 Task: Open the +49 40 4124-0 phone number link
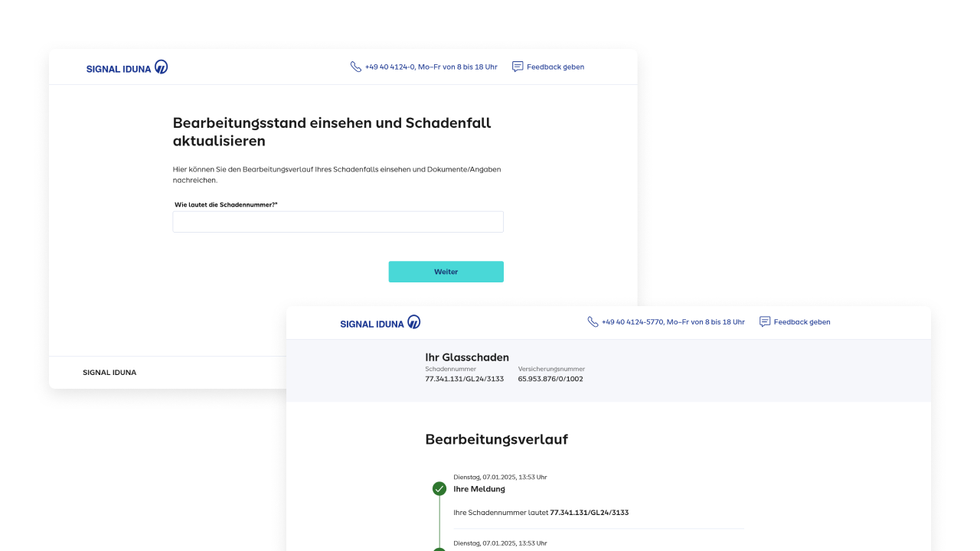pos(431,67)
